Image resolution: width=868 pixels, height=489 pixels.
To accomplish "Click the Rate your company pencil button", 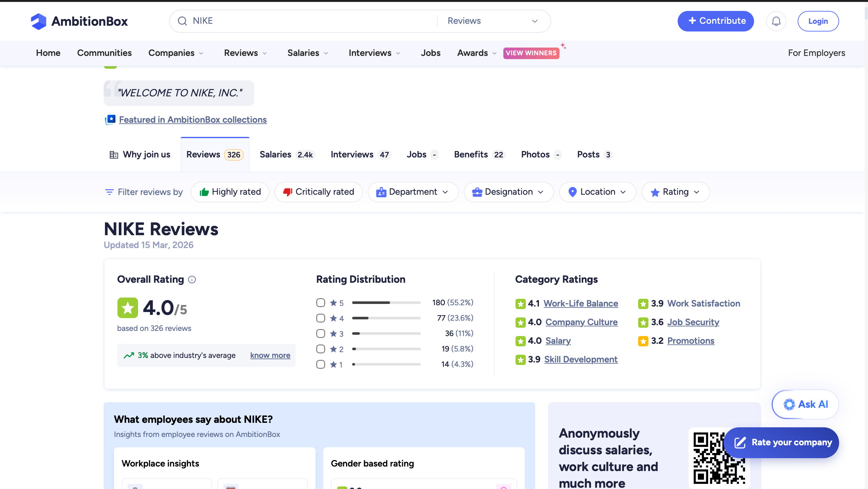I will tap(781, 442).
